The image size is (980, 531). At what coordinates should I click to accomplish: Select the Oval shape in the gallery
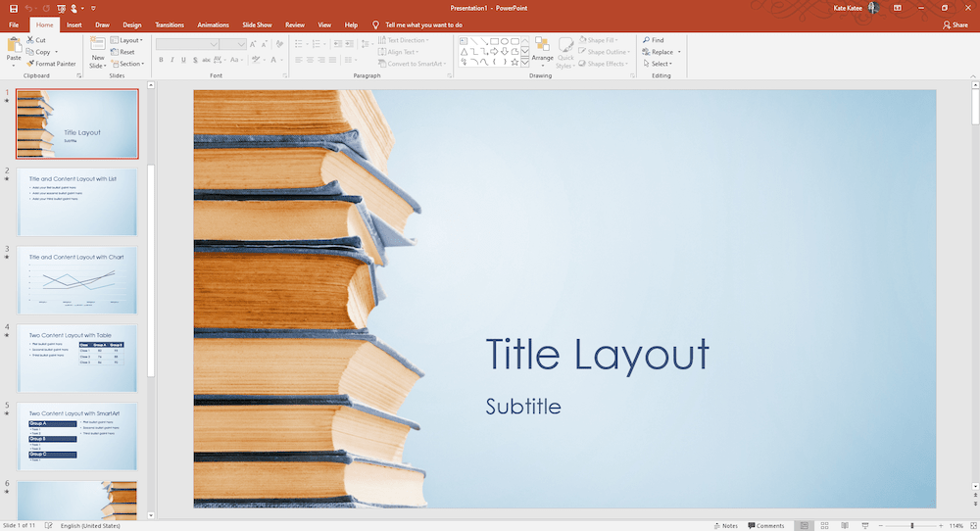[505, 41]
